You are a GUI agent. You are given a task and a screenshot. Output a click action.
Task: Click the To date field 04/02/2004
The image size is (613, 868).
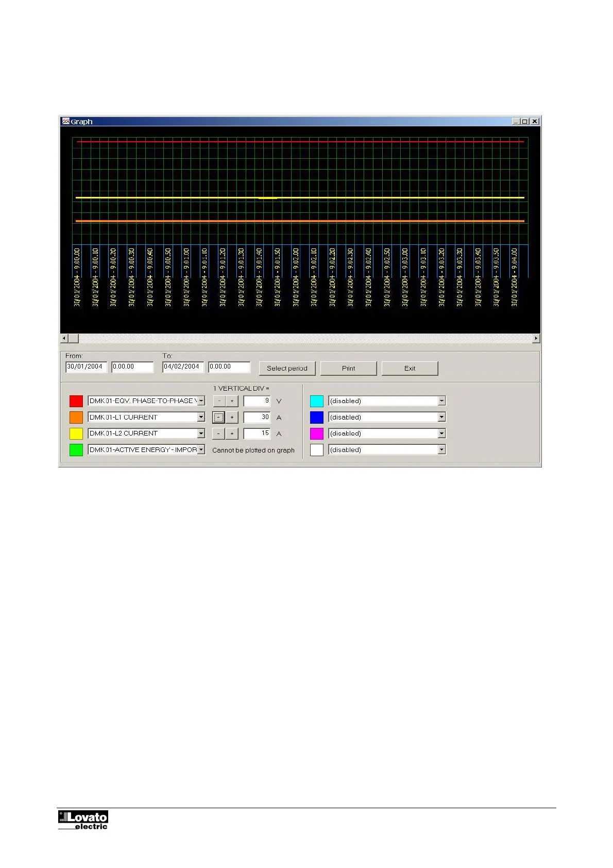[x=183, y=367]
